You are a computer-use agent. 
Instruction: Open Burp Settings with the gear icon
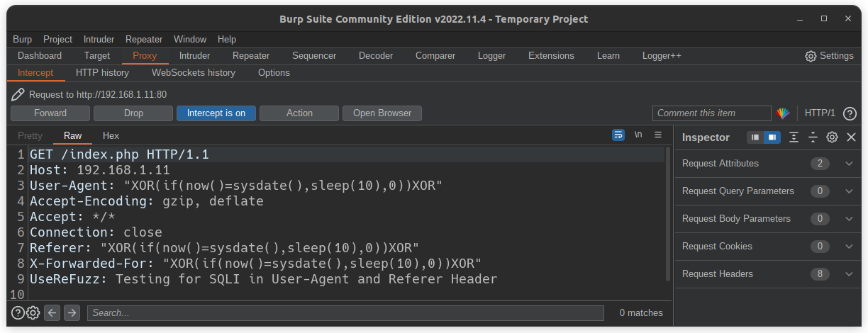point(811,56)
